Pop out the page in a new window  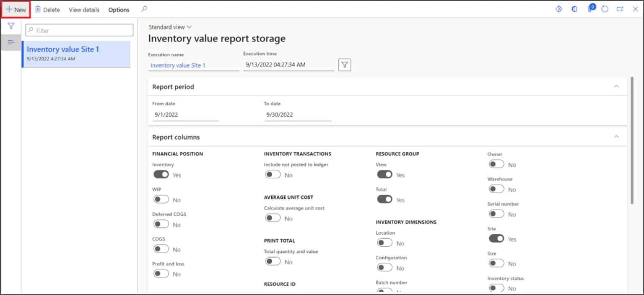(620, 8)
